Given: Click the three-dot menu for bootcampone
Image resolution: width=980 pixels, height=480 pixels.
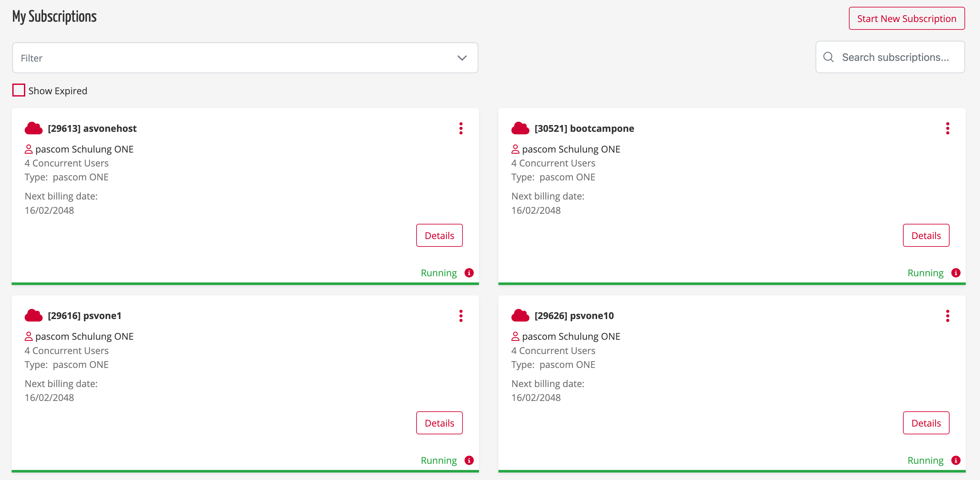Looking at the screenshot, I should [948, 128].
